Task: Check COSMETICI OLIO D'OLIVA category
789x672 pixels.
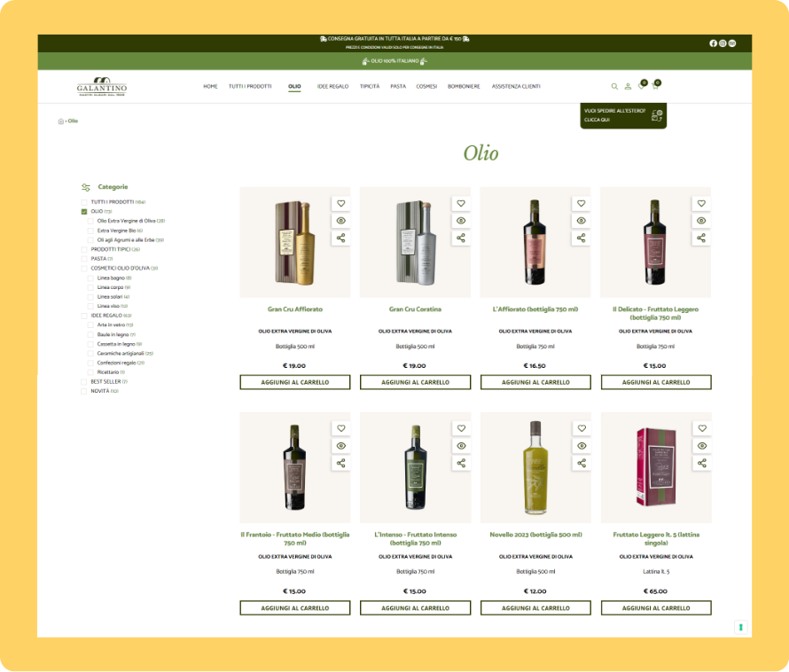Action: [x=84, y=269]
